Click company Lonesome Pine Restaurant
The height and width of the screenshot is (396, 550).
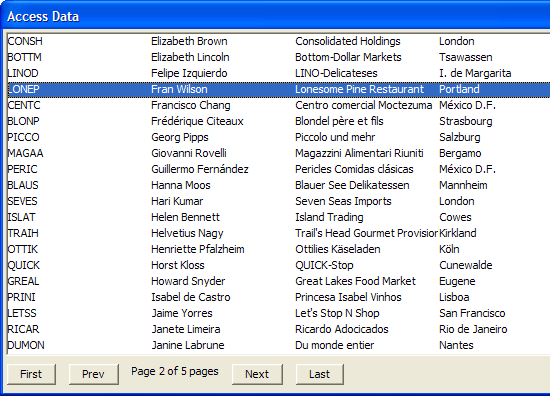(x=360, y=89)
